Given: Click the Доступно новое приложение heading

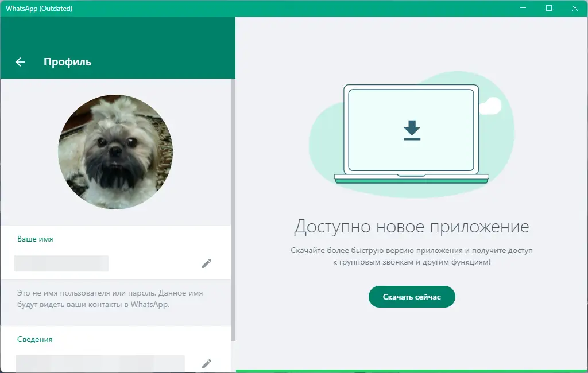Looking at the screenshot, I should (x=411, y=227).
